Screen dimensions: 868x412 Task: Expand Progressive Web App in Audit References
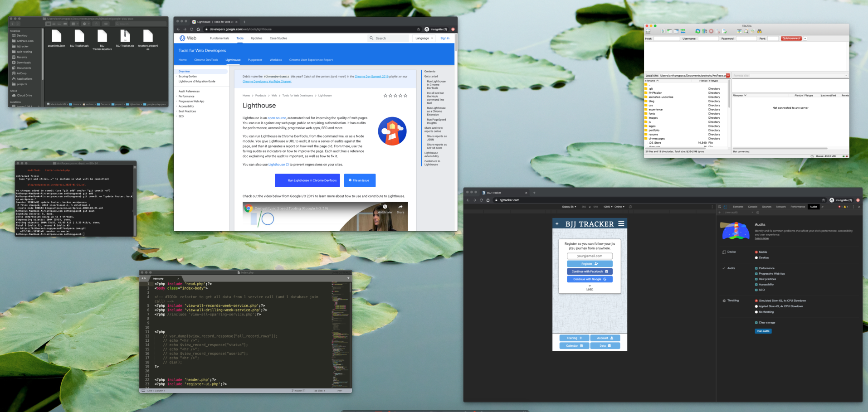click(176, 102)
